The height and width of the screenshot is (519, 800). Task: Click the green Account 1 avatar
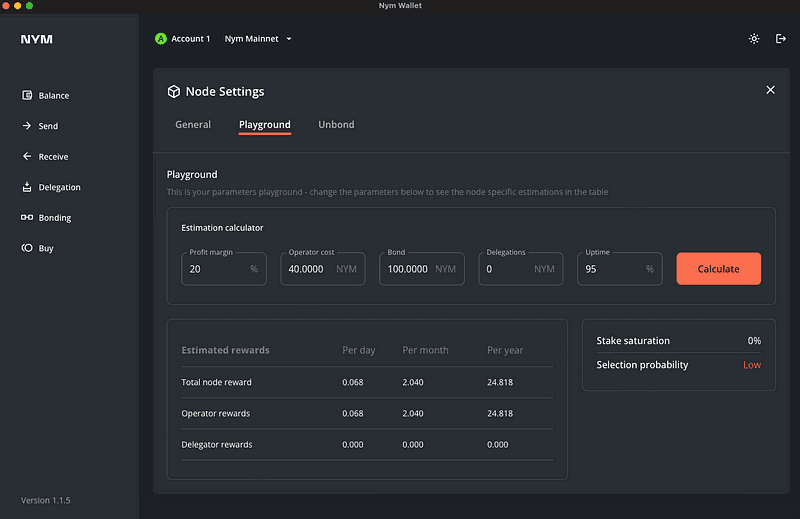[x=161, y=39]
